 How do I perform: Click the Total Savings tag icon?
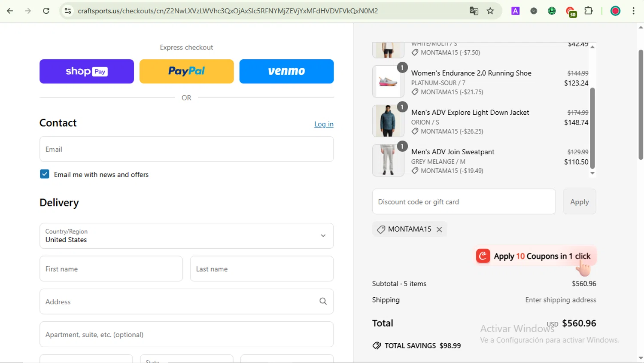pos(377,345)
